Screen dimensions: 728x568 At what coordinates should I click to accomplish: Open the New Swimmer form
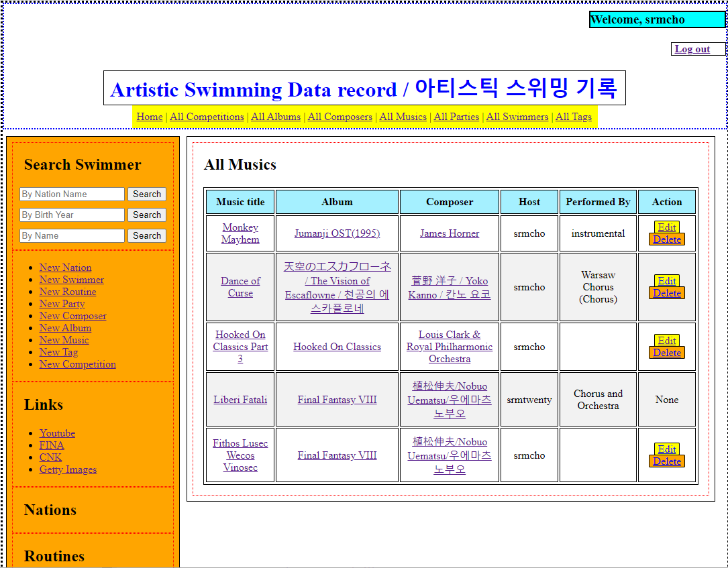tap(71, 280)
